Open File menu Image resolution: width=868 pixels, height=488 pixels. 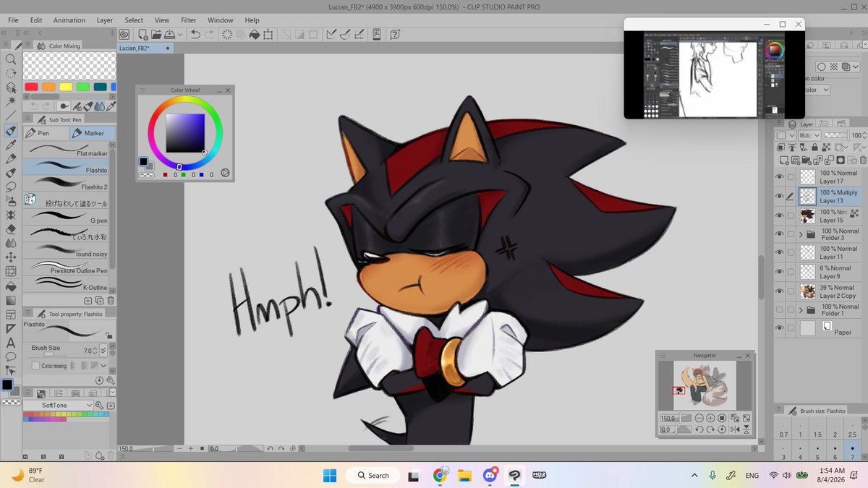[13, 20]
